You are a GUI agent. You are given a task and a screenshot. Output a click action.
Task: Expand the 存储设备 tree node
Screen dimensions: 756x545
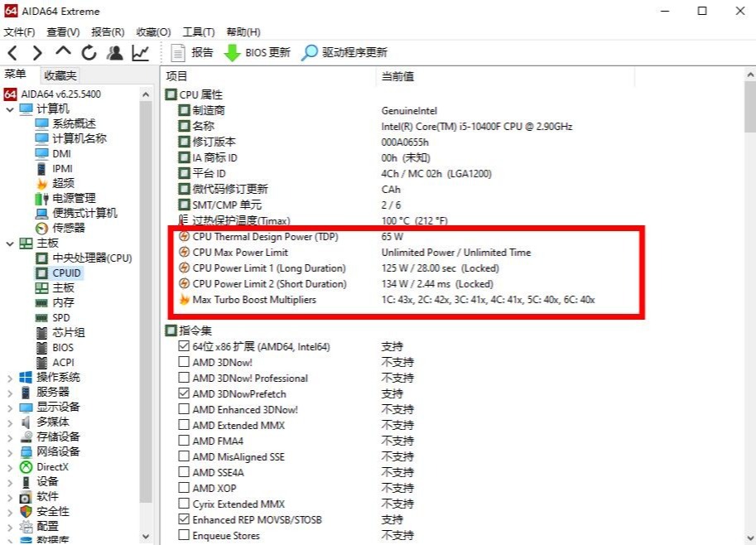tap(10, 438)
